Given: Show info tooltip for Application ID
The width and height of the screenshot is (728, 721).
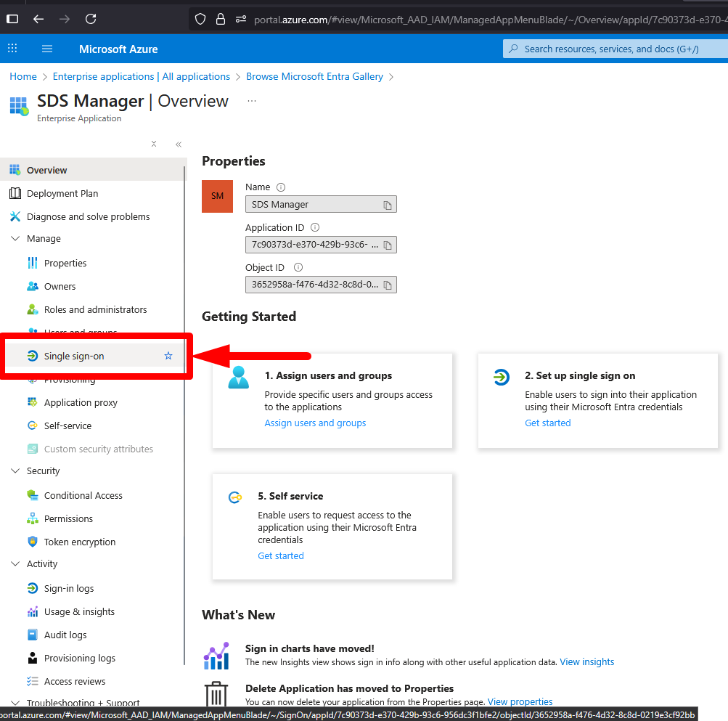Looking at the screenshot, I should (x=315, y=227).
